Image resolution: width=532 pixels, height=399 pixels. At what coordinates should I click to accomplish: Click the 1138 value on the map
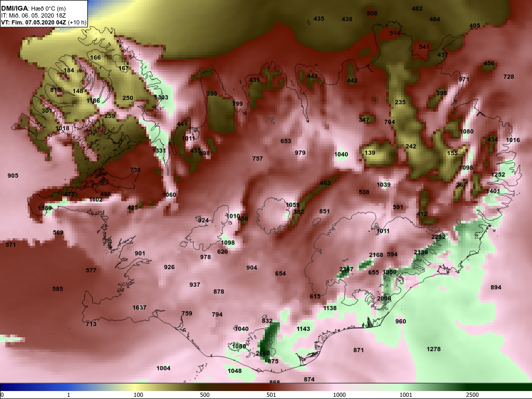(330, 308)
